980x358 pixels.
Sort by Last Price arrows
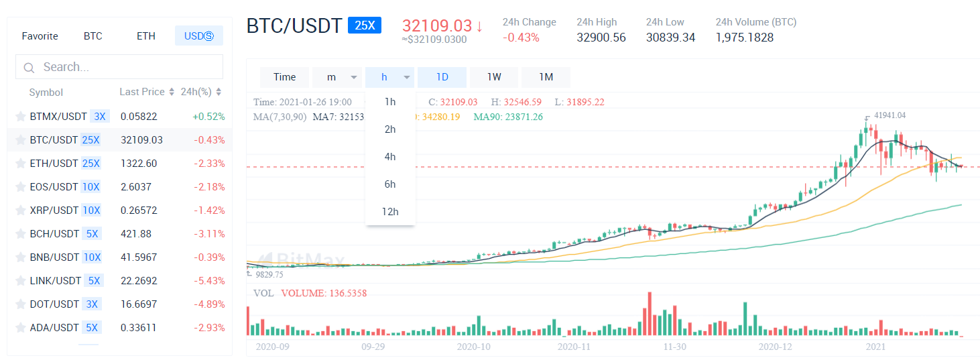coord(172,92)
